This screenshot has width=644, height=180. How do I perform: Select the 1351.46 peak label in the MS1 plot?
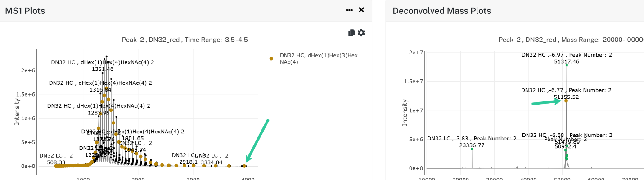[x=103, y=70]
